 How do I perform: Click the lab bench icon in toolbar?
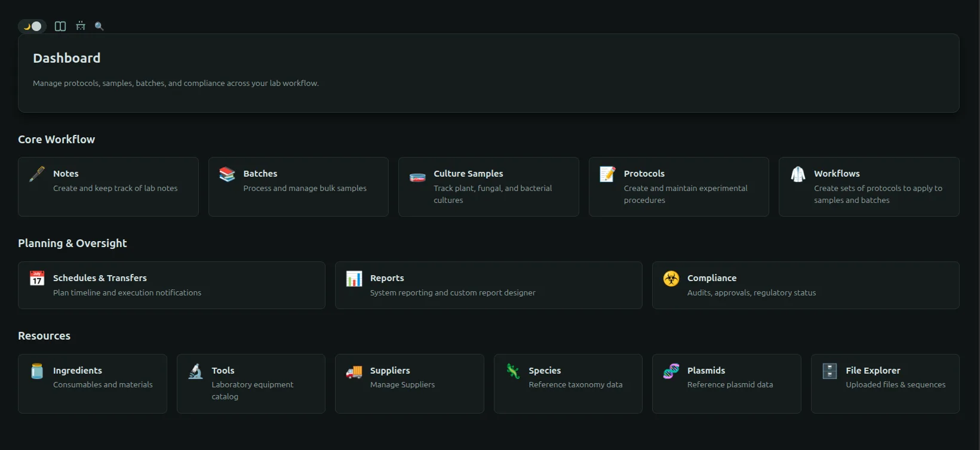(x=81, y=26)
